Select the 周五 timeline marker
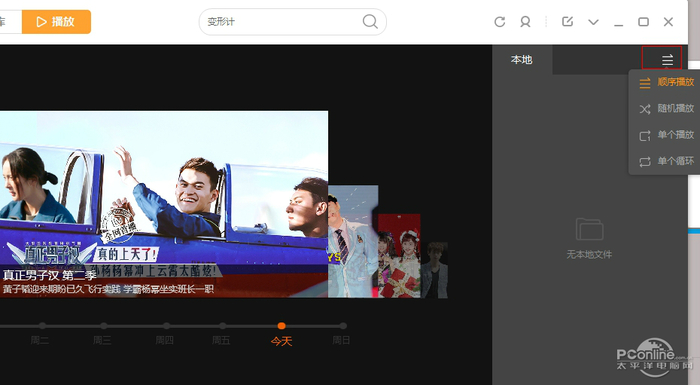 (x=222, y=326)
